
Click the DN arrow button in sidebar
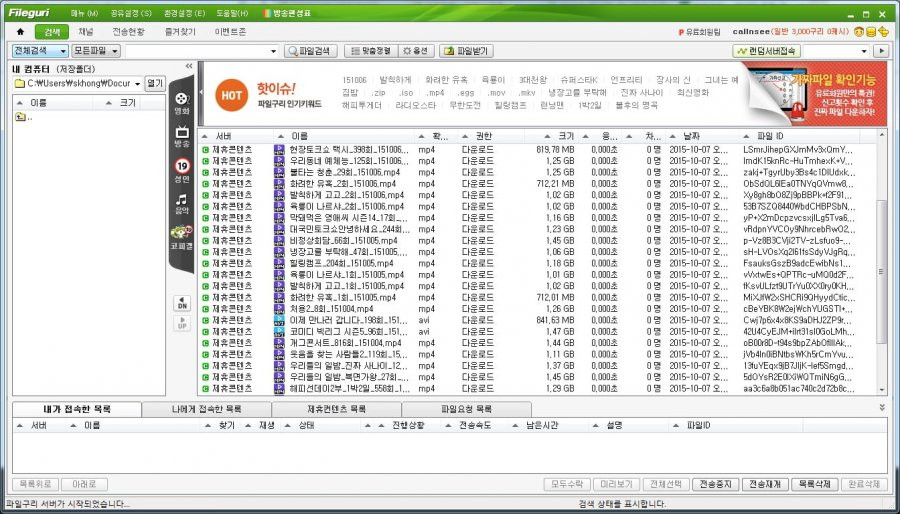(x=181, y=302)
